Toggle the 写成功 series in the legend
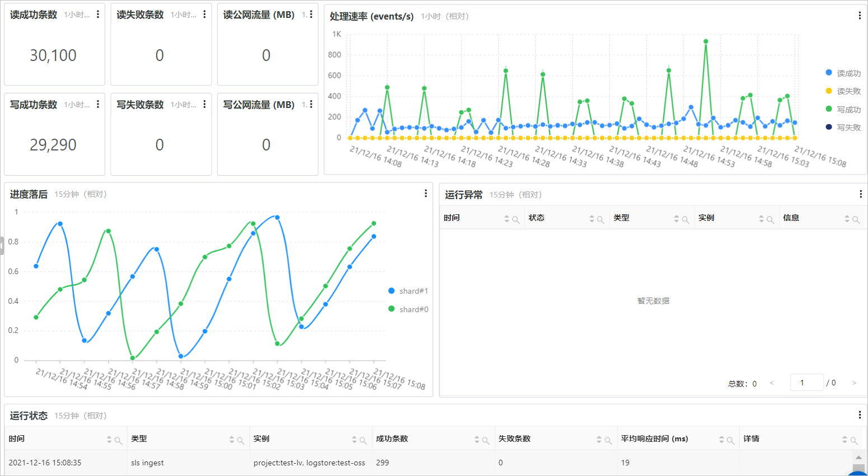 pyautogui.click(x=843, y=110)
